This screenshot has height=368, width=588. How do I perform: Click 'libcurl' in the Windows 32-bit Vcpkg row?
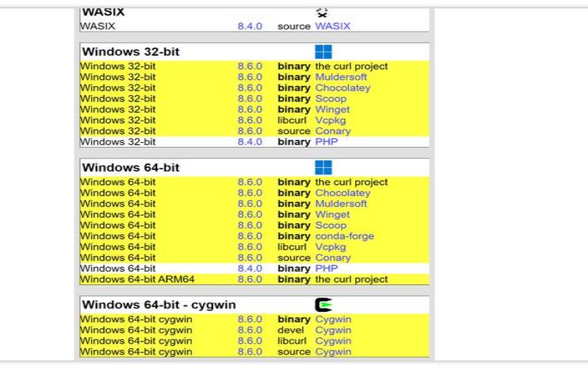coord(292,121)
